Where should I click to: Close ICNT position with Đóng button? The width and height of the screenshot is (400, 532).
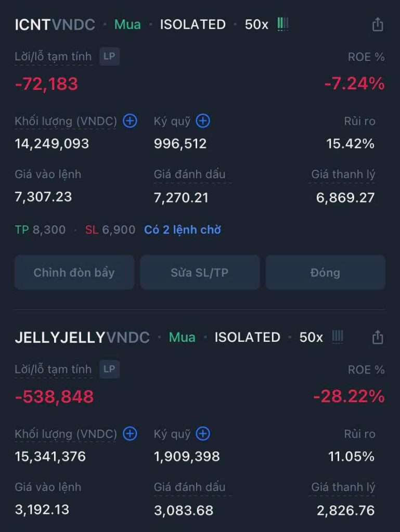[x=325, y=272]
